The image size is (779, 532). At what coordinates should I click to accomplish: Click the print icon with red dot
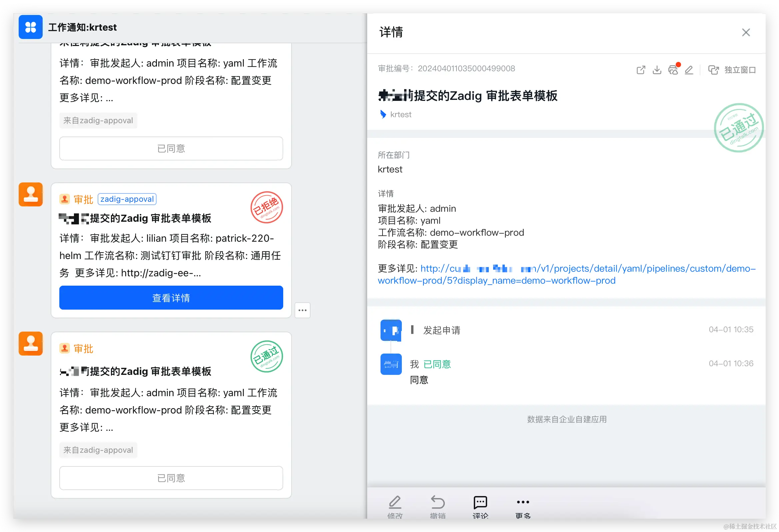tap(673, 70)
